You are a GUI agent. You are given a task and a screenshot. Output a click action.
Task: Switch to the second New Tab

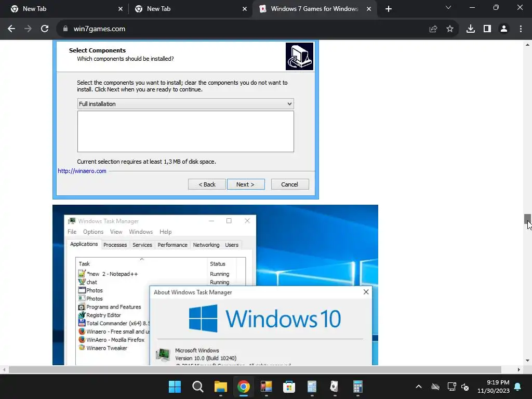coord(191,9)
